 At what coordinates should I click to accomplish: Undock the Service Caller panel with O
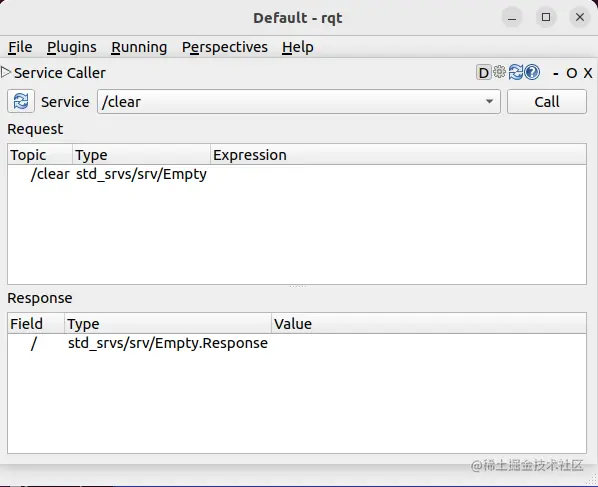571,73
